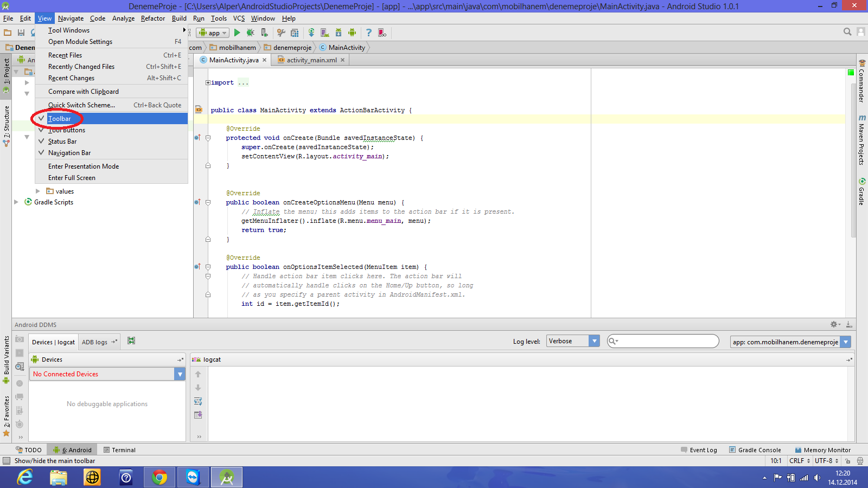Viewport: 868px width, 488px height.
Task: Open the Tool Windows submenu
Action: click(111, 30)
